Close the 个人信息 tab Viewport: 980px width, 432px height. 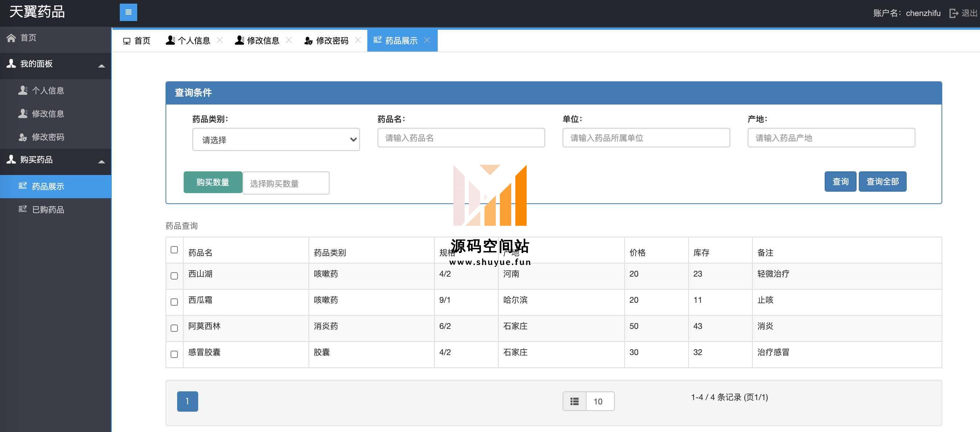(x=220, y=40)
